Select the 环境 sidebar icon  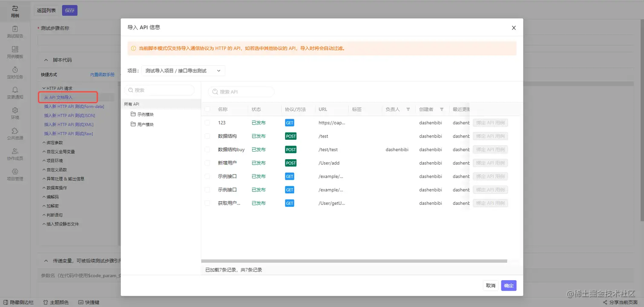tap(15, 113)
